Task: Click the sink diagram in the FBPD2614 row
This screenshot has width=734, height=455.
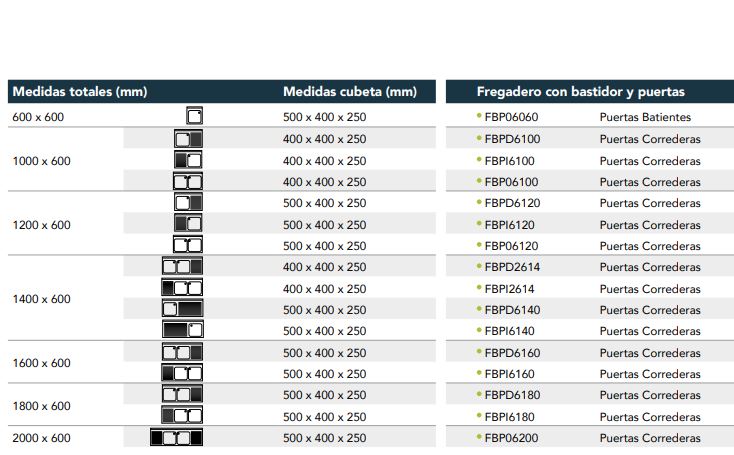Action: (183, 266)
